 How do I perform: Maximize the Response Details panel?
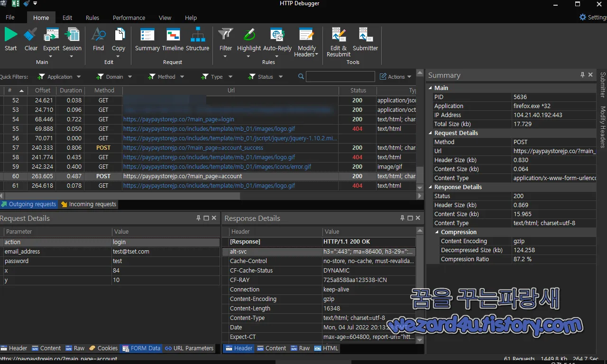410,218
